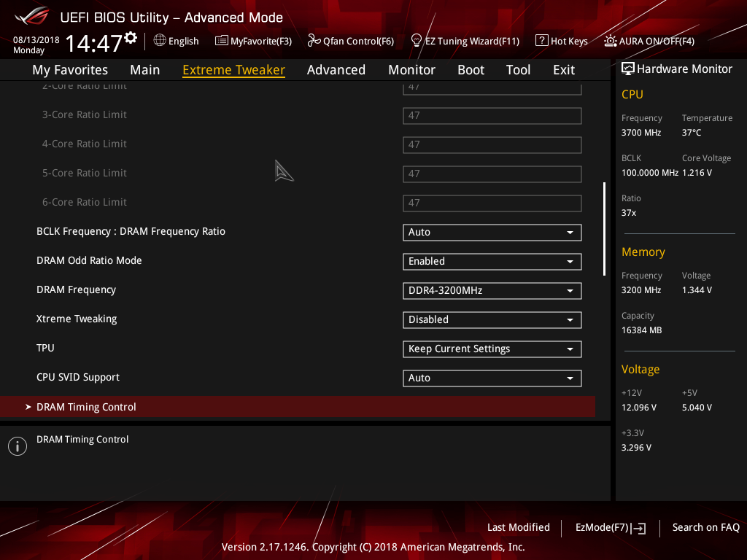Screen dimensions: 747x560
Task: Click the 6-Core Ratio Limit field
Action: click(492, 203)
